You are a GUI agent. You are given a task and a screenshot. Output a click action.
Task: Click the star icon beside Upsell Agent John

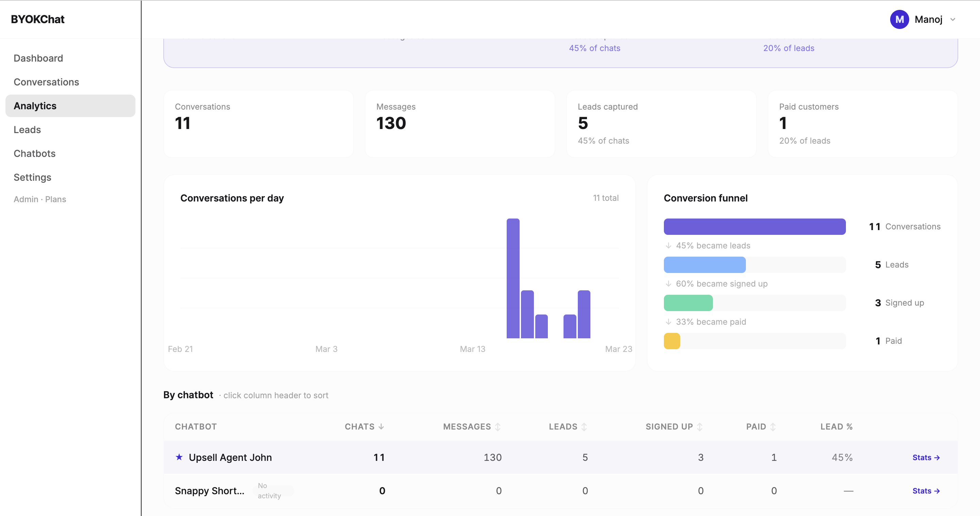click(179, 457)
